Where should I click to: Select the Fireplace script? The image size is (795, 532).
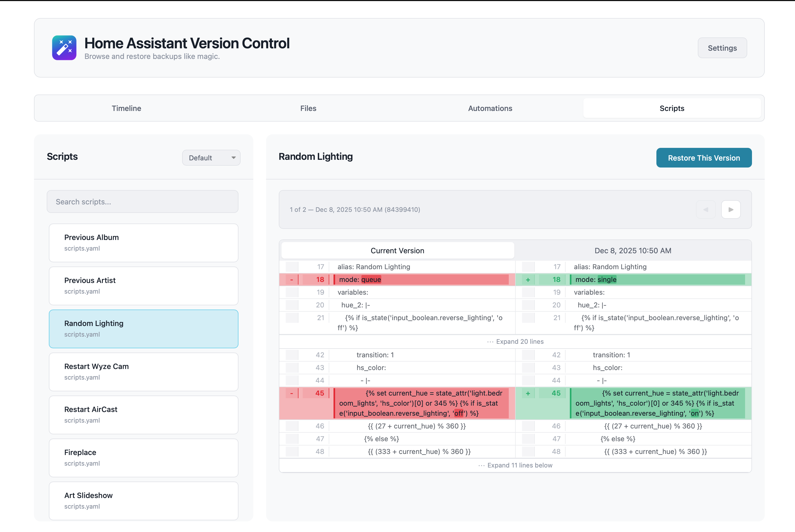144,457
